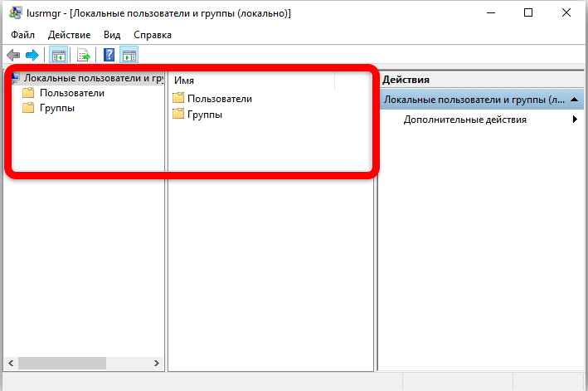Maximize the lusrmgr window

pos(528,12)
